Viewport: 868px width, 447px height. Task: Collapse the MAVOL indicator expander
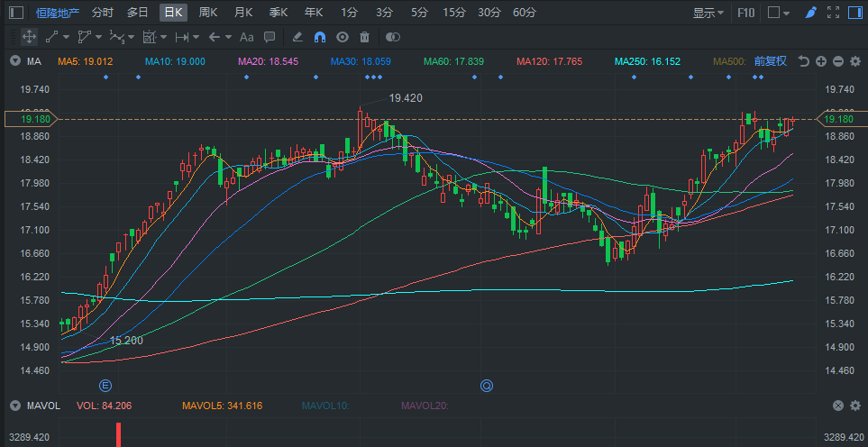(14, 406)
